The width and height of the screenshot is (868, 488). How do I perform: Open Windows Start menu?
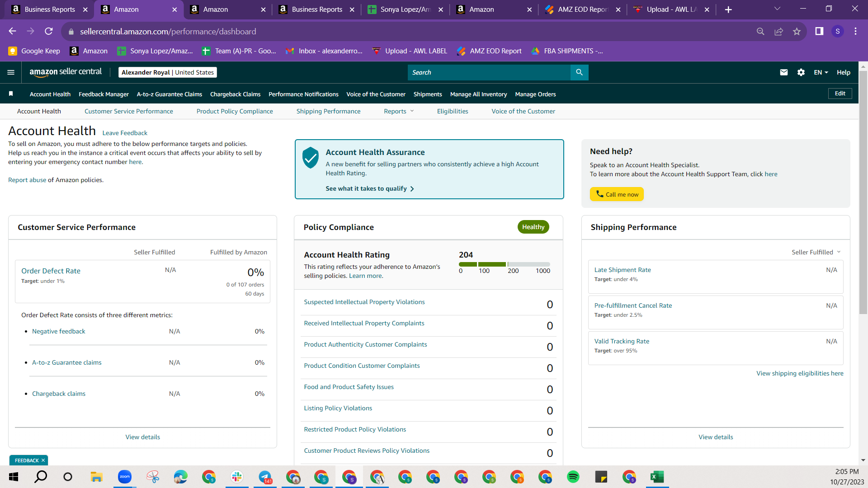(13, 477)
